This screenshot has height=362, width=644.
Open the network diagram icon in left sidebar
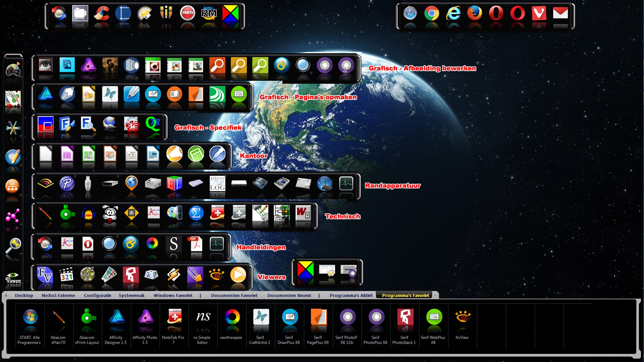pos(12,186)
